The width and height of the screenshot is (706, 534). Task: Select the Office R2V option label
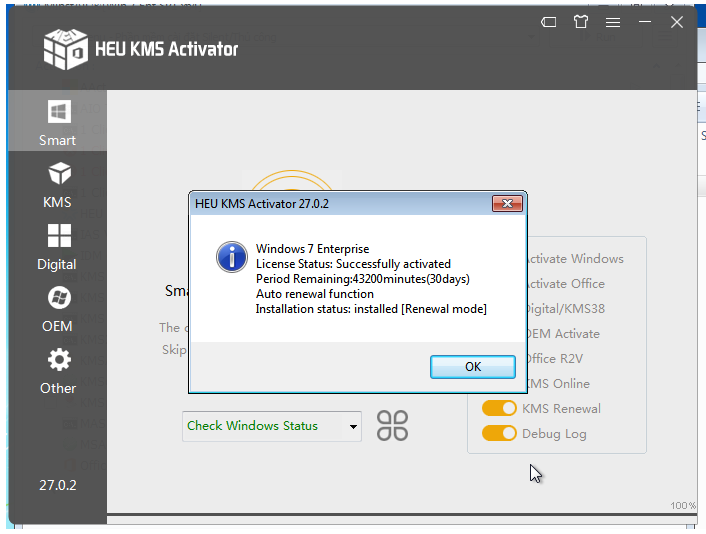click(555, 359)
